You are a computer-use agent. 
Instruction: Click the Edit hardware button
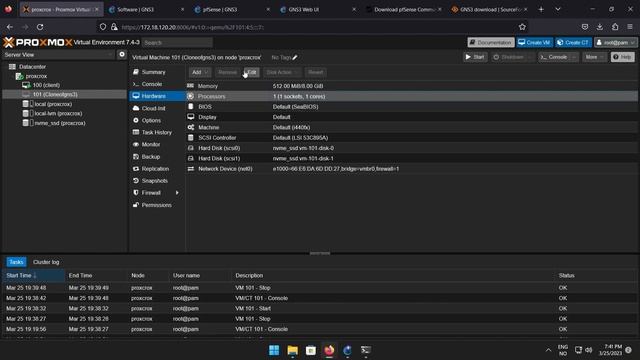tap(251, 72)
